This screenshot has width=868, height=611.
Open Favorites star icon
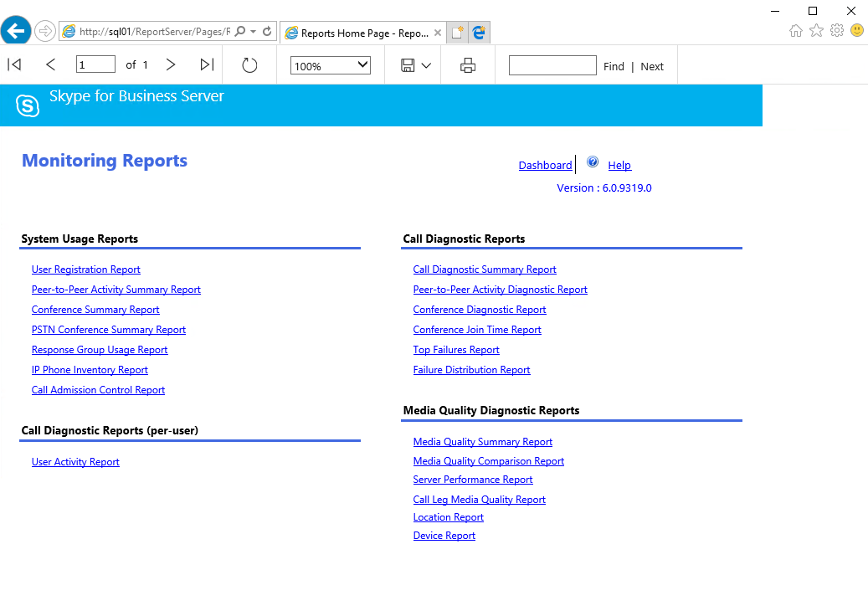816,30
